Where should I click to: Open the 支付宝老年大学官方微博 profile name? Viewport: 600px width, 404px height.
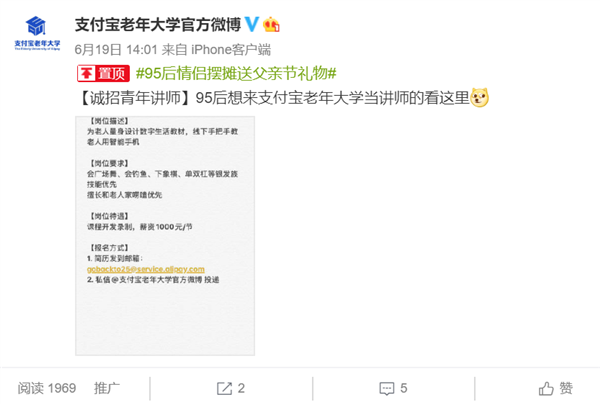[158, 25]
